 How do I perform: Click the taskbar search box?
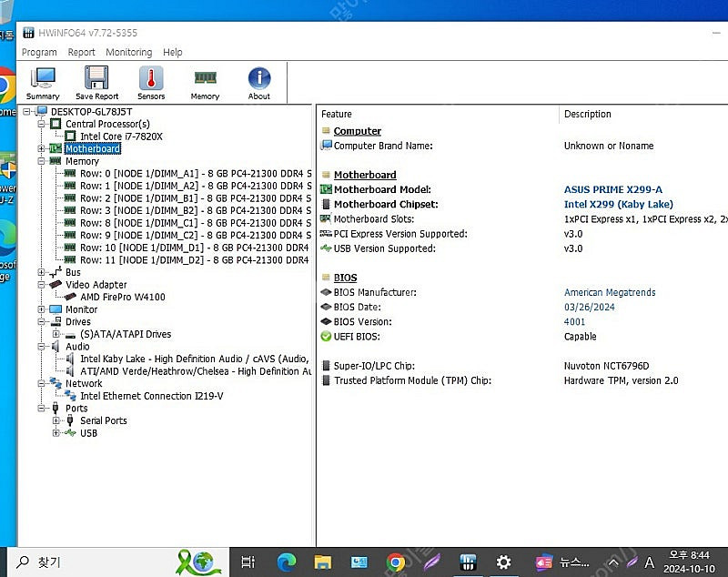point(118,562)
